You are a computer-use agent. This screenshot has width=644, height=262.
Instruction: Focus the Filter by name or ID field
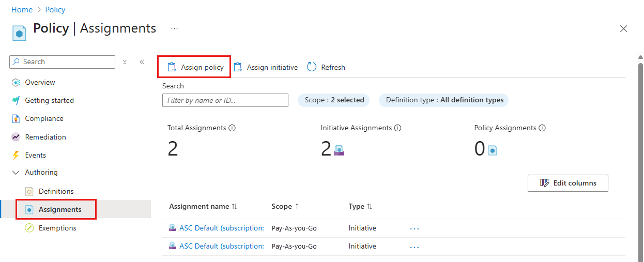(225, 100)
